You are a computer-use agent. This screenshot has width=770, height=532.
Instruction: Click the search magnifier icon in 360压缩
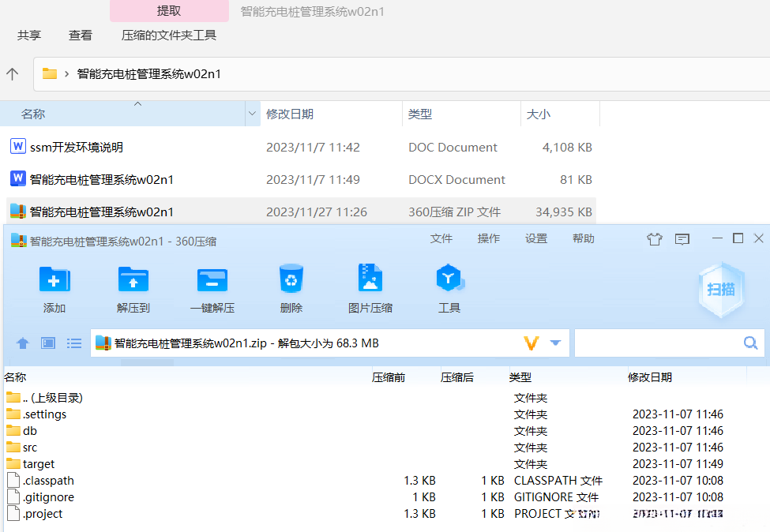click(x=750, y=343)
